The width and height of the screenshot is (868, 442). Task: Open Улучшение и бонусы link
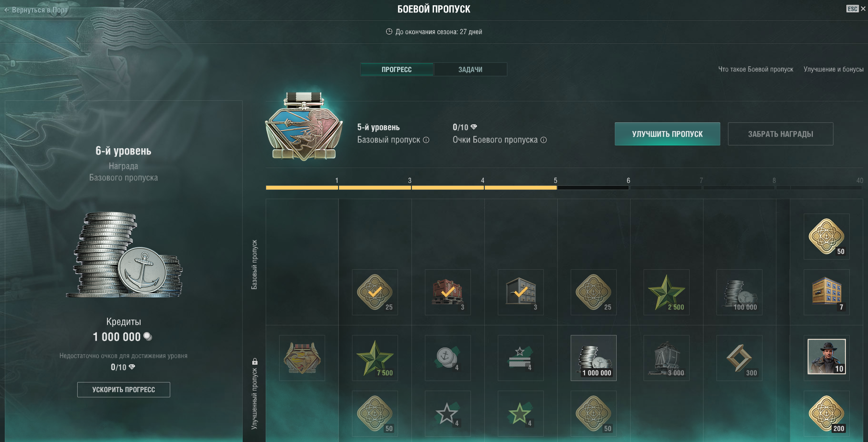pyautogui.click(x=833, y=70)
